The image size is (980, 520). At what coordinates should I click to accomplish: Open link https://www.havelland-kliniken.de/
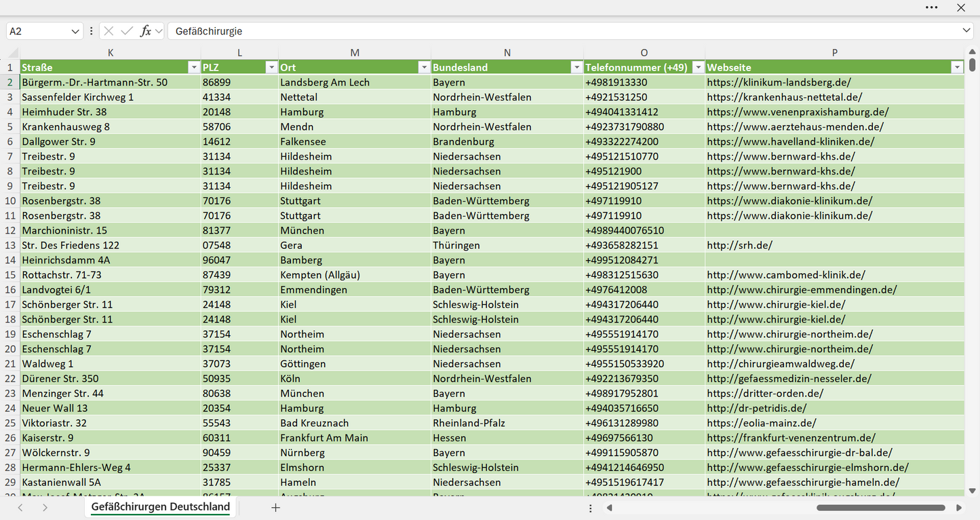791,142
